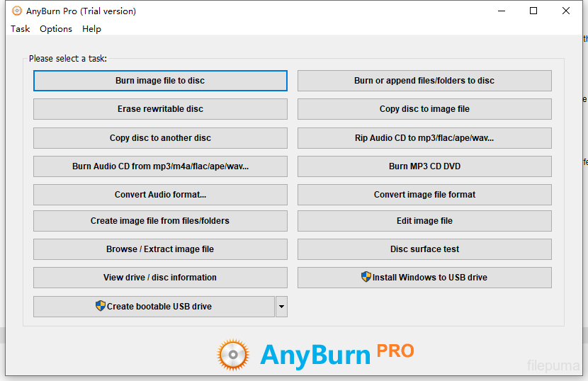Image resolution: width=588 pixels, height=381 pixels.
Task: Open View drive / disc information
Action: point(160,278)
